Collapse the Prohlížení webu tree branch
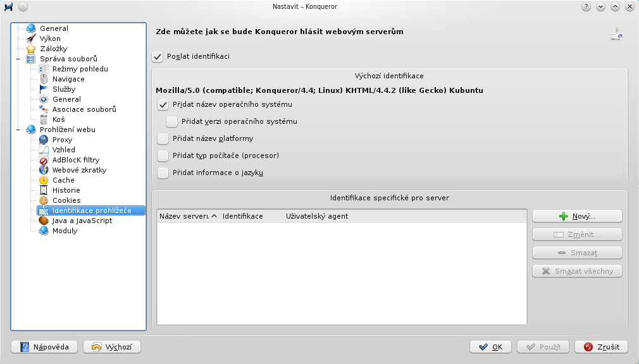The image size is (639, 364). pos(18,130)
